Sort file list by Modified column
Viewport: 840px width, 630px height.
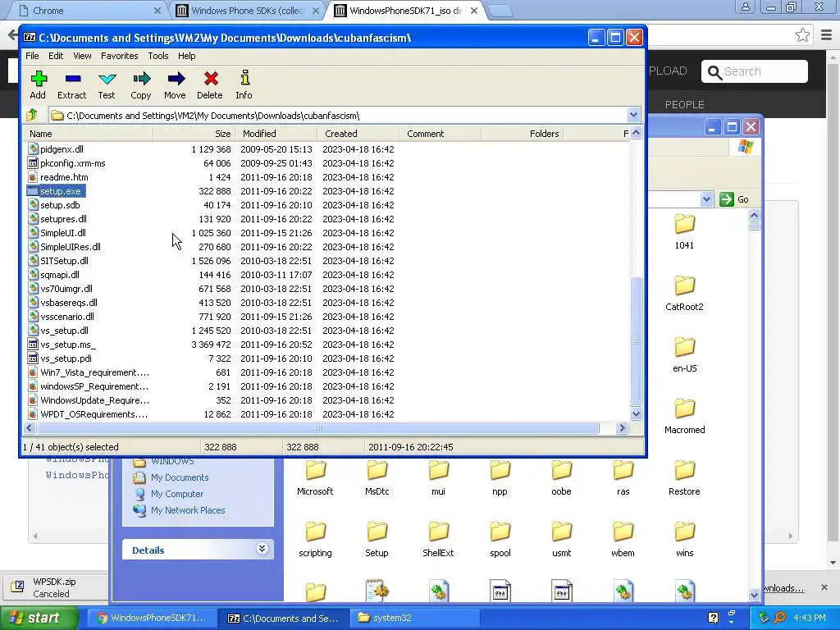276,134
